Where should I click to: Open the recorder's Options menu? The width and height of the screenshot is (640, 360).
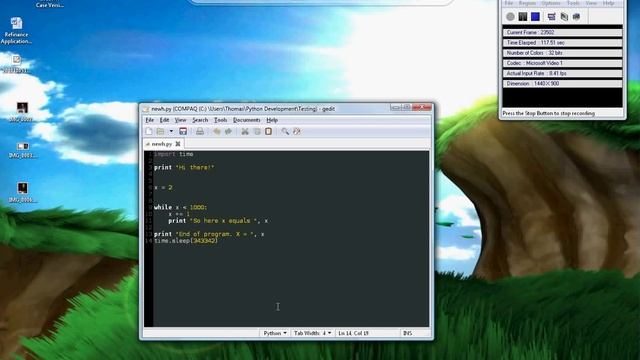pyautogui.click(x=551, y=3)
